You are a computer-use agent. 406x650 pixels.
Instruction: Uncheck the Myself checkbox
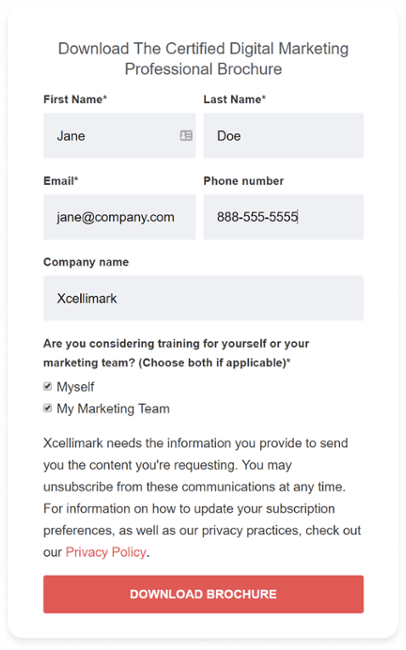click(48, 386)
